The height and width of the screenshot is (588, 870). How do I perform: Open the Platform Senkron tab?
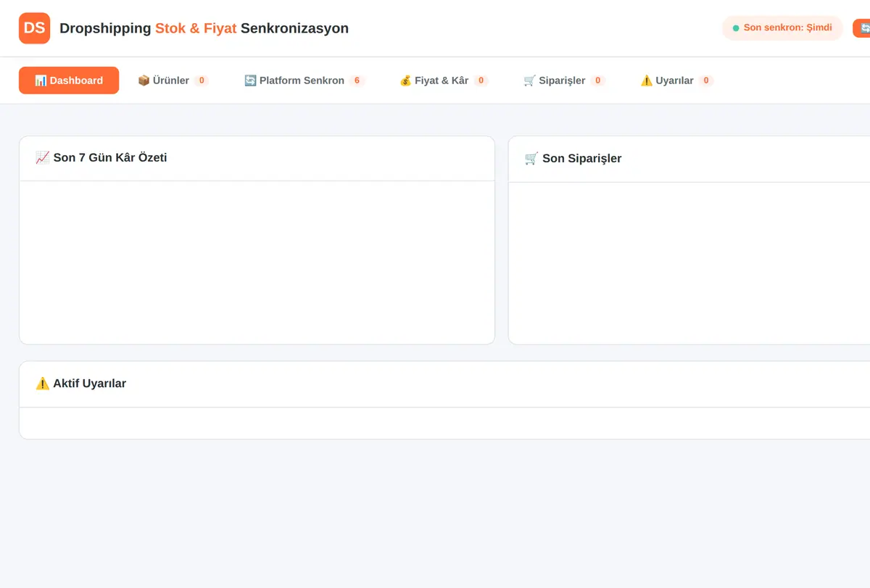click(304, 80)
